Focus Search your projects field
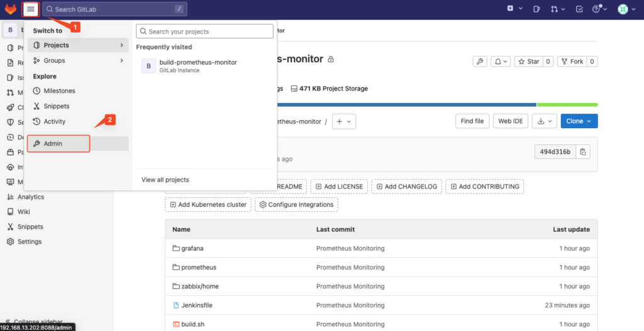This screenshot has width=644, height=331. [204, 31]
